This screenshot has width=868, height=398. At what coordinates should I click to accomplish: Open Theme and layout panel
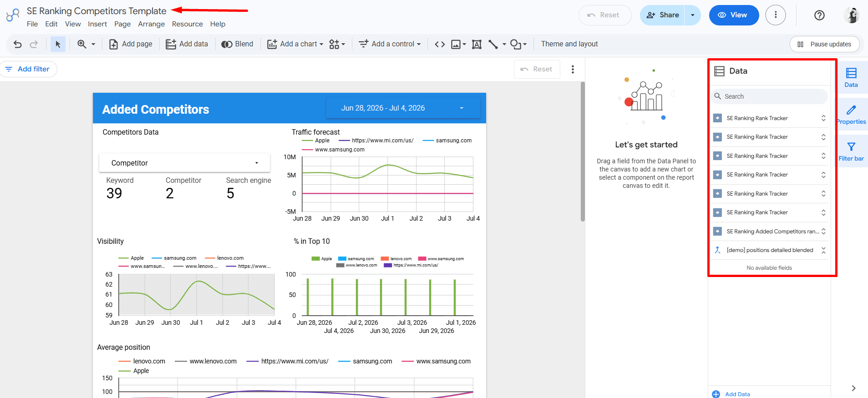569,44
